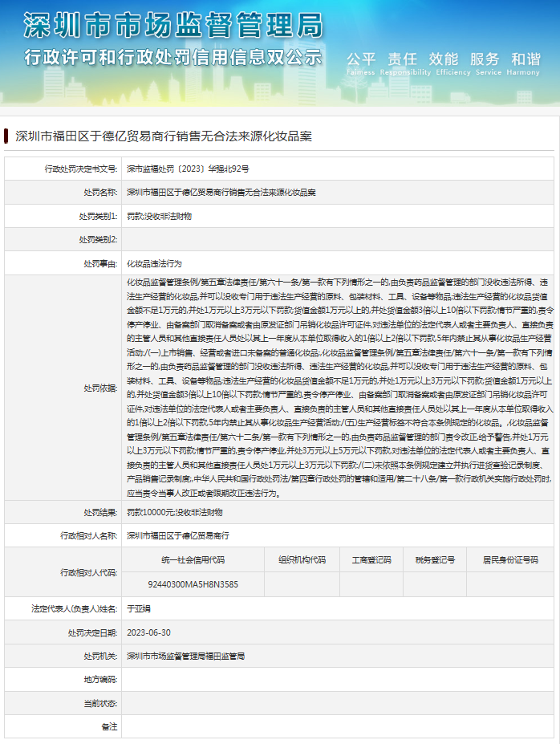Select the value 罚款;没收非法财物 in 处罚类别1

(x=159, y=217)
